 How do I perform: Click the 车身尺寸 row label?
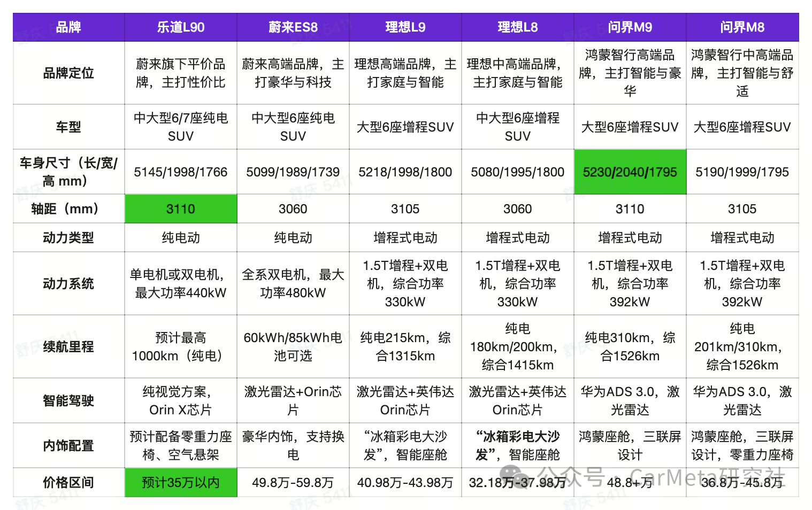(68, 172)
